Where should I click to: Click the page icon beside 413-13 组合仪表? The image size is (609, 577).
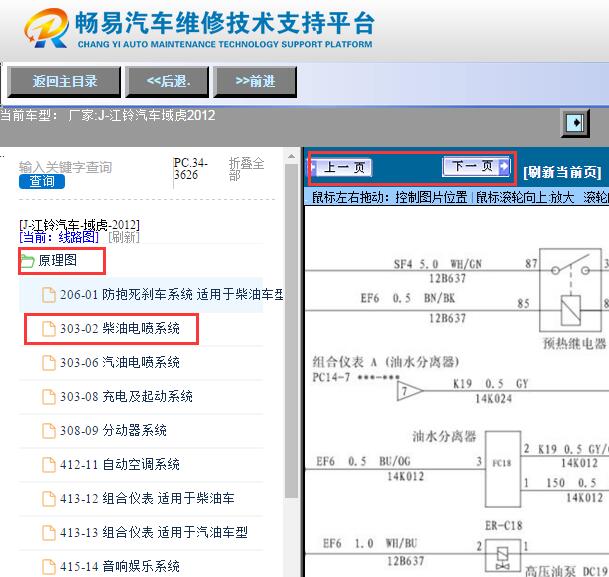click(x=49, y=532)
